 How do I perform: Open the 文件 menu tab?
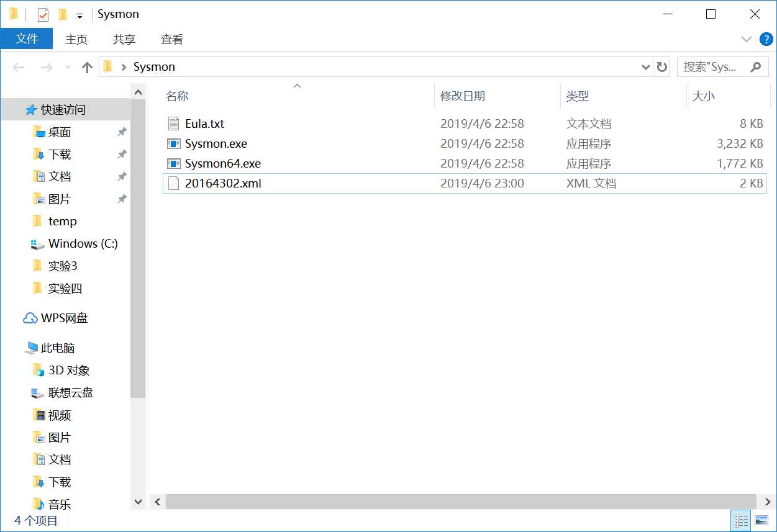(27, 39)
